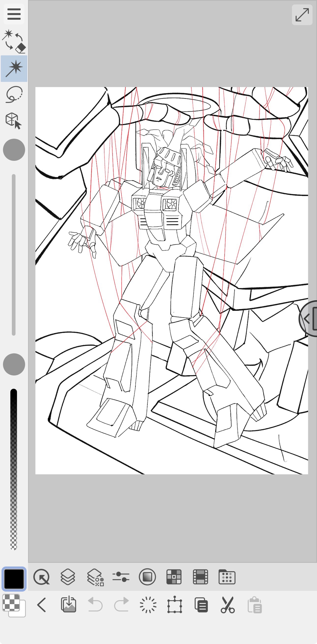317x644 pixels.
Task: Open the animation Timeline film icon
Action: pos(200,577)
